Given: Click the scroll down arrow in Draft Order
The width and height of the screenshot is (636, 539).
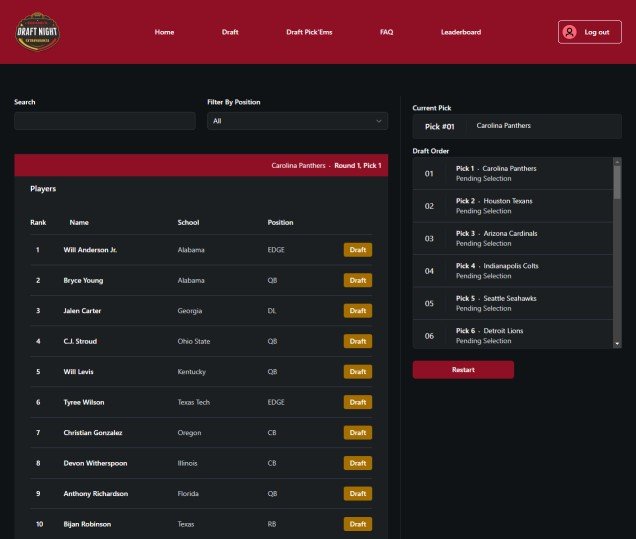Looking at the screenshot, I should [616, 343].
